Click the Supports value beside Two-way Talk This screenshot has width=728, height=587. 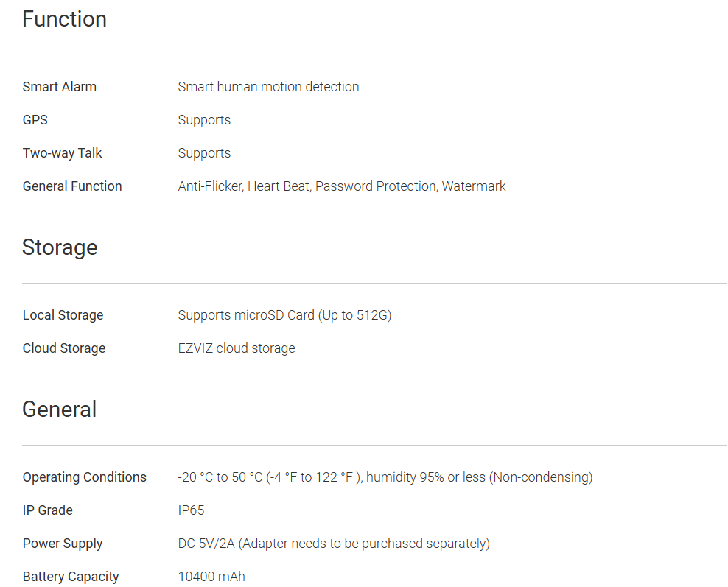(204, 153)
